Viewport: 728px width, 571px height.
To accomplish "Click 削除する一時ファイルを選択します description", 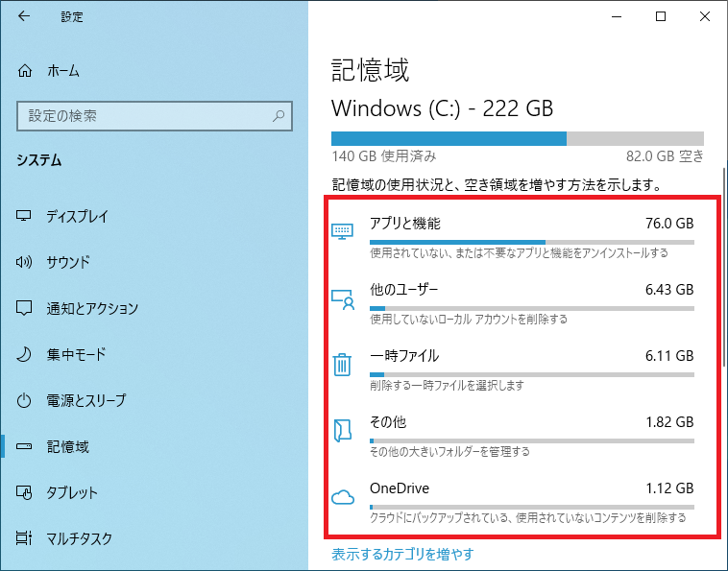I will click(x=447, y=386).
